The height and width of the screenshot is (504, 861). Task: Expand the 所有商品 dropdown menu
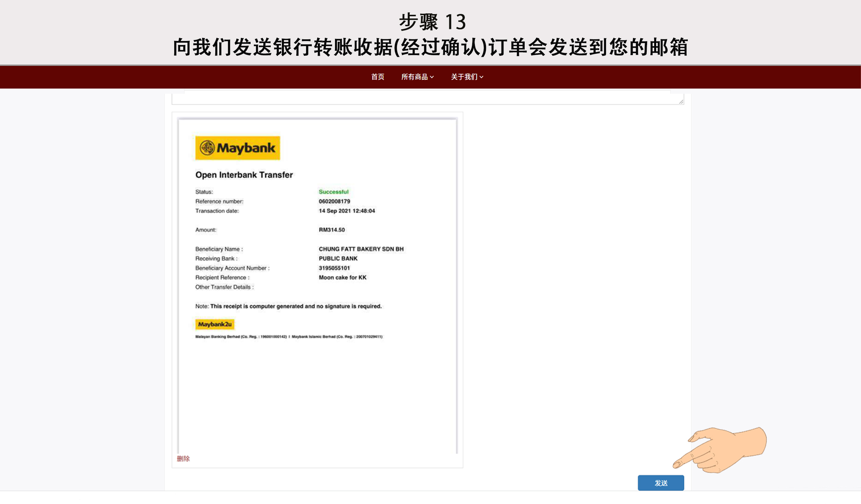pyautogui.click(x=417, y=77)
